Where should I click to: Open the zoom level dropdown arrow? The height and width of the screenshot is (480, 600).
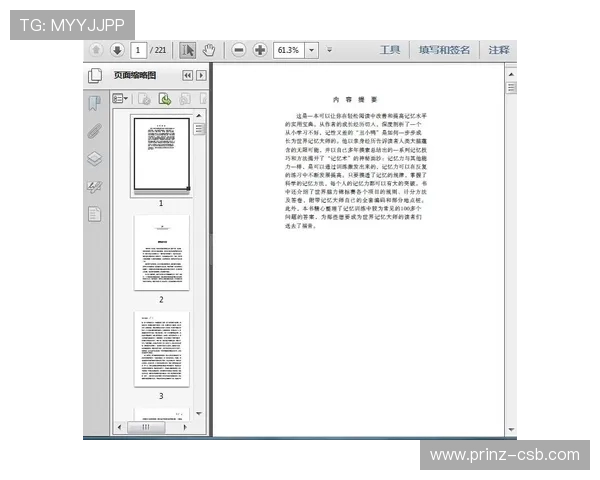(x=311, y=50)
